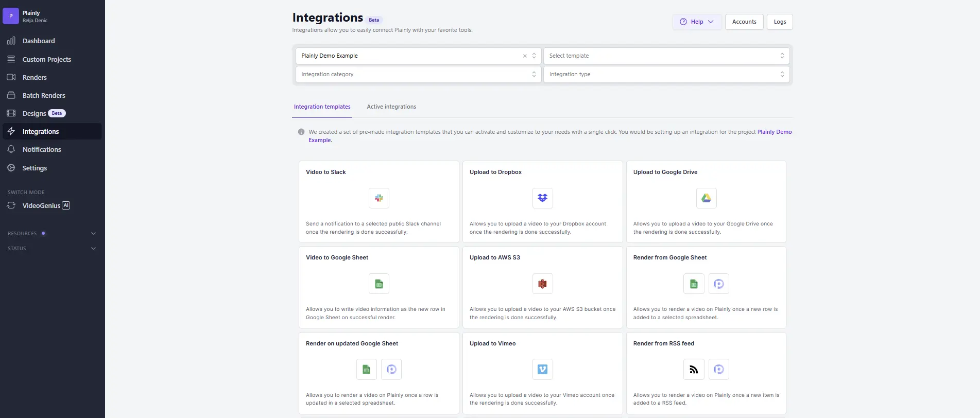The height and width of the screenshot is (418, 980).
Task: Go to Dashboard in the sidebar
Action: click(51, 41)
